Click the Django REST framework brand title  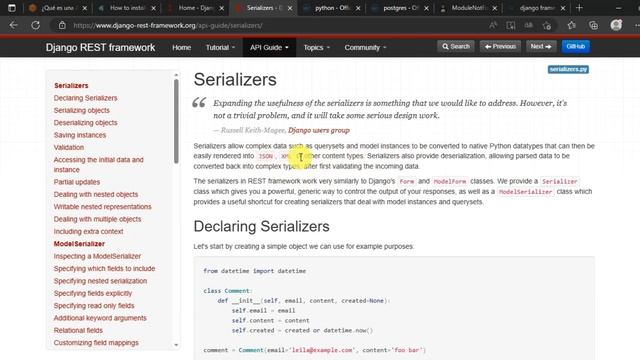100,47
